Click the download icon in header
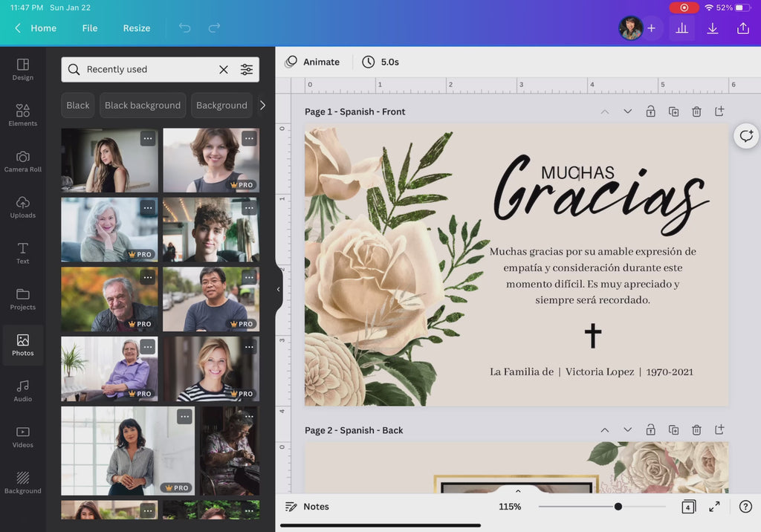 713,28
